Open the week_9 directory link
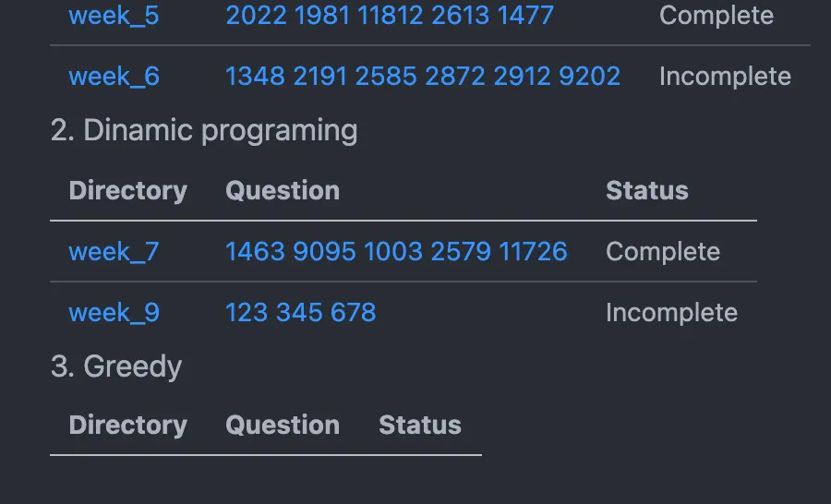The height and width of the screenshot is (504, 831). (114, 313)
